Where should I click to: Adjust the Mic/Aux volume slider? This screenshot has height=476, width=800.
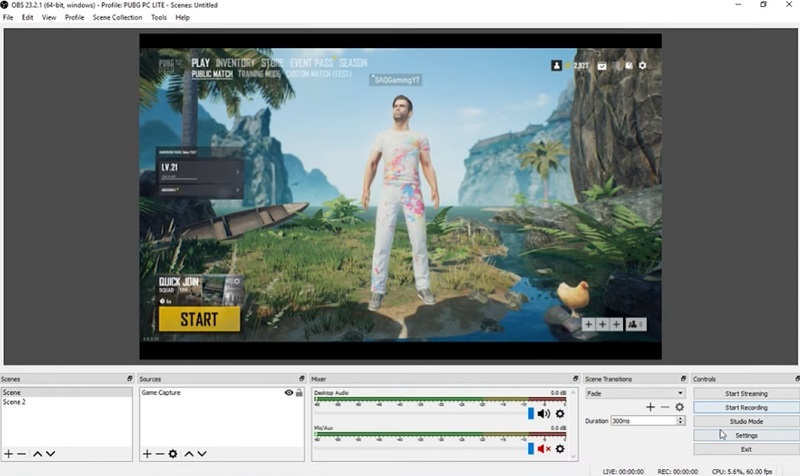click(531, 449)
